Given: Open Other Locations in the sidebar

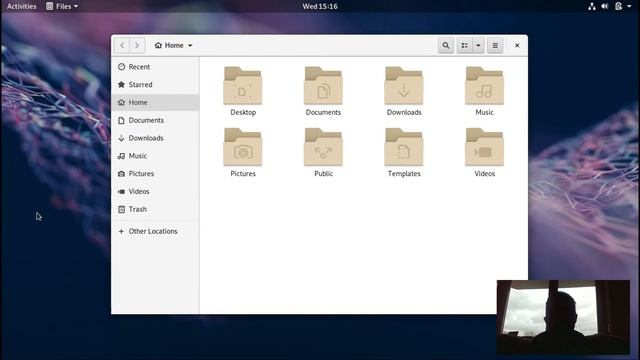Looking at the screenshot, I should click(155, 231).
